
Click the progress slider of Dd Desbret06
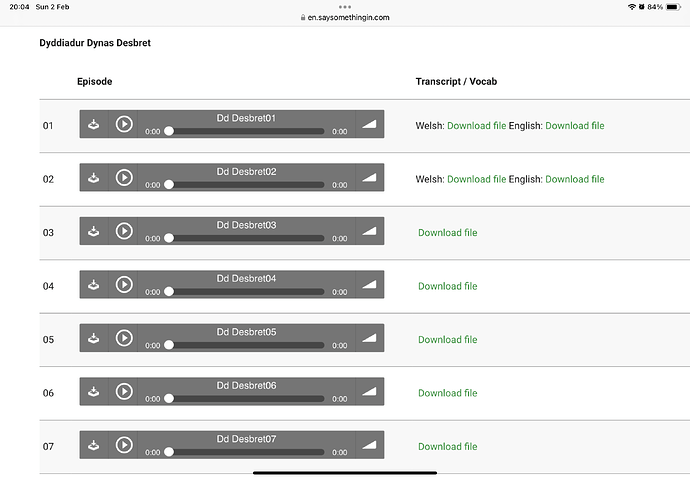pyautogui.click(x=244, y=399)
